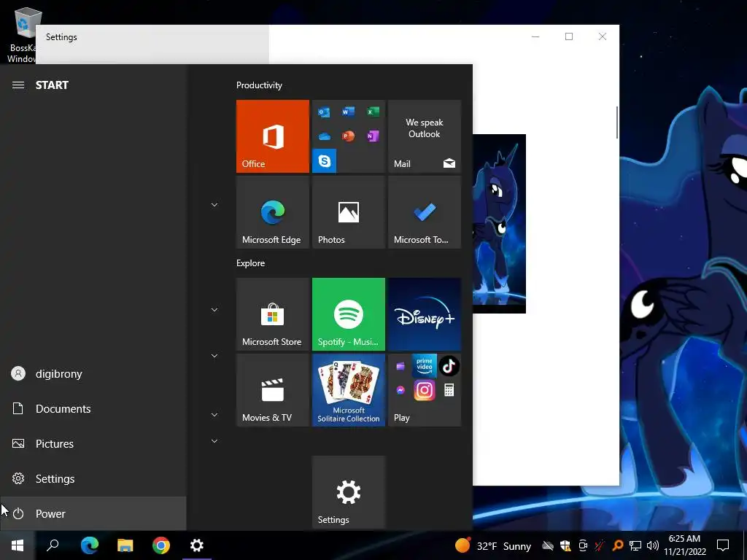
Task: Launch the Spotify tile
Action: pos(348,314)
